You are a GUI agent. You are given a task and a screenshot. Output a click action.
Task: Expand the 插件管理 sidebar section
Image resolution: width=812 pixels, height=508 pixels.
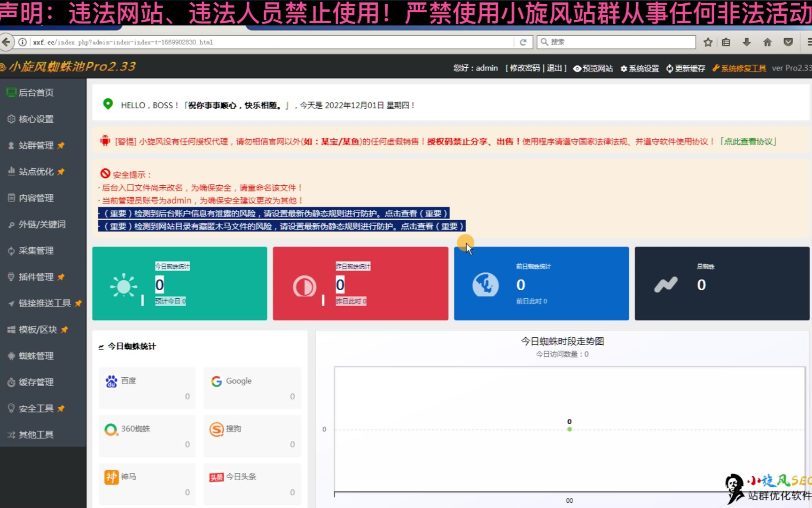point(36,277)
